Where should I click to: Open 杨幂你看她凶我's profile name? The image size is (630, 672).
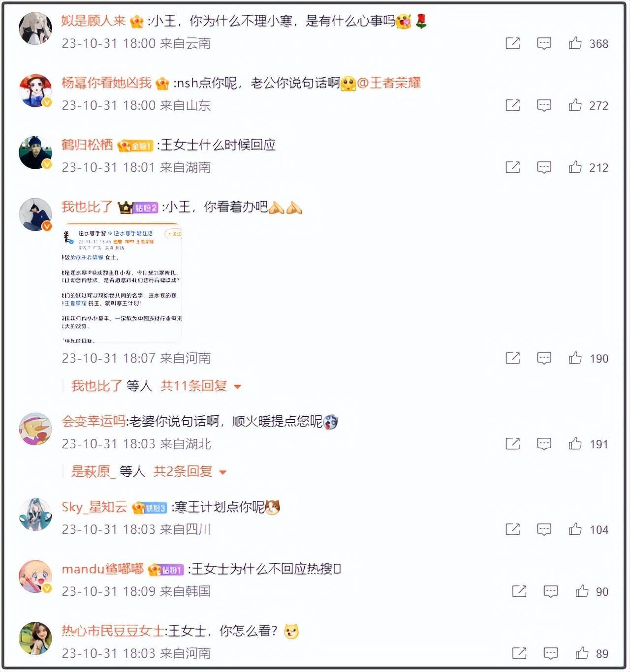[x=106, y=83]
